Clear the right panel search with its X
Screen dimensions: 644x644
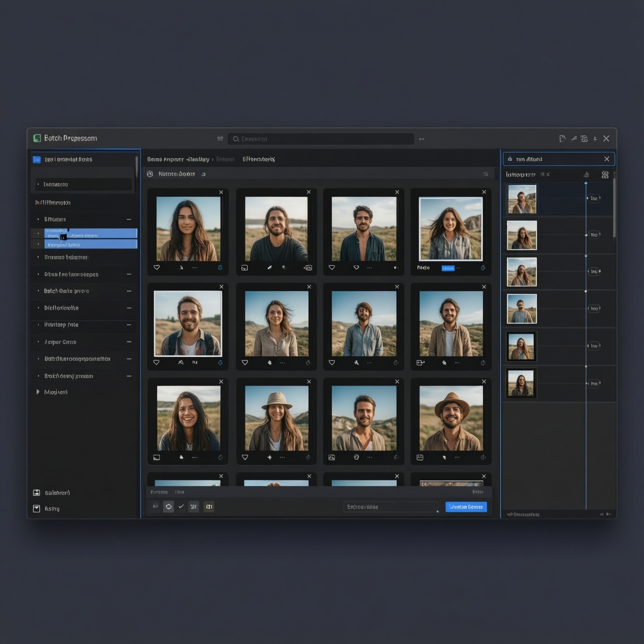(x=607, y=159)
